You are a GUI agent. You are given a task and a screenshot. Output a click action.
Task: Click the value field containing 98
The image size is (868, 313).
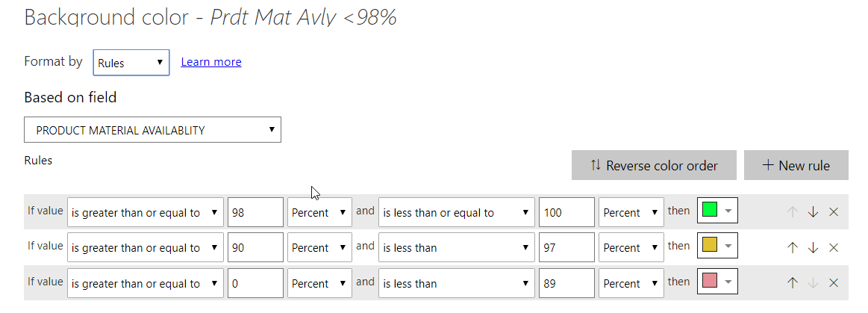tap(255, 212)
